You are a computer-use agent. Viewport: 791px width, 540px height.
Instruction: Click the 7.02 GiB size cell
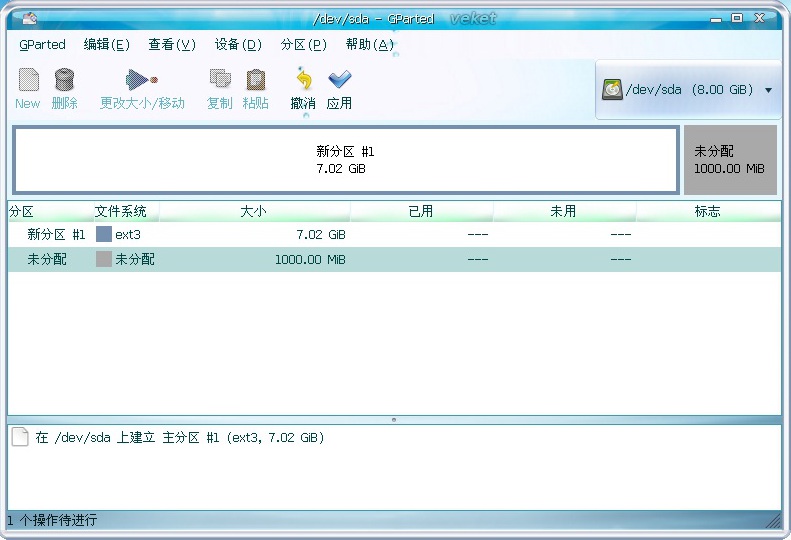point(321,235)
